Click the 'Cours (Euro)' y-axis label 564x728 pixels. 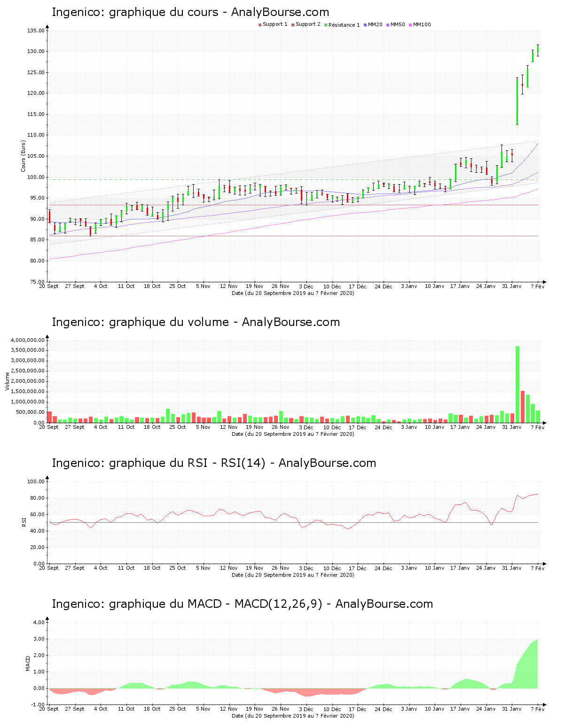(23, 156)
